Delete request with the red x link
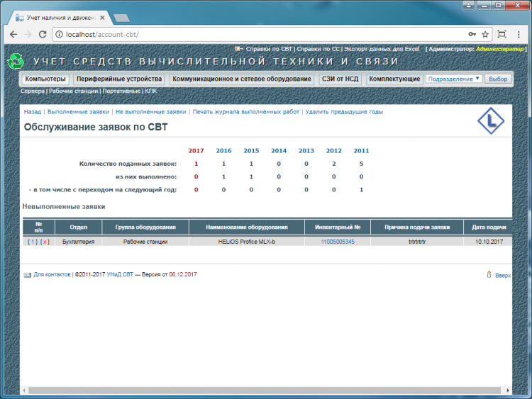Screen dimensions: 532x399 [x=45, y=242]
